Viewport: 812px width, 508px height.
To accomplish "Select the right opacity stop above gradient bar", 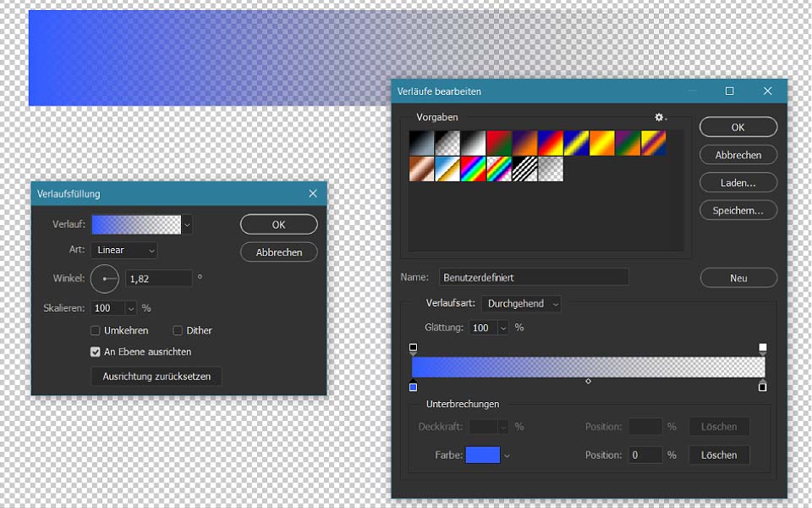I will pyautogui.click(x=763, y=349).
